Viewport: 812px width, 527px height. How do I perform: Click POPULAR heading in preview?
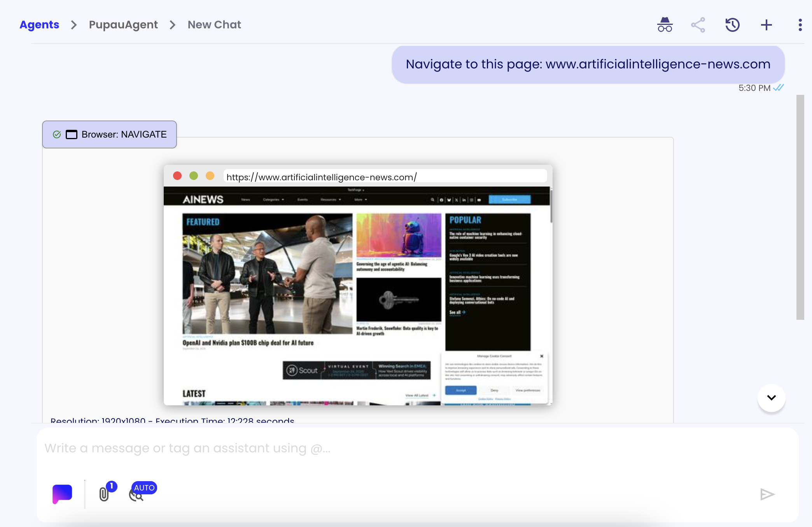(x=465, y=220)
